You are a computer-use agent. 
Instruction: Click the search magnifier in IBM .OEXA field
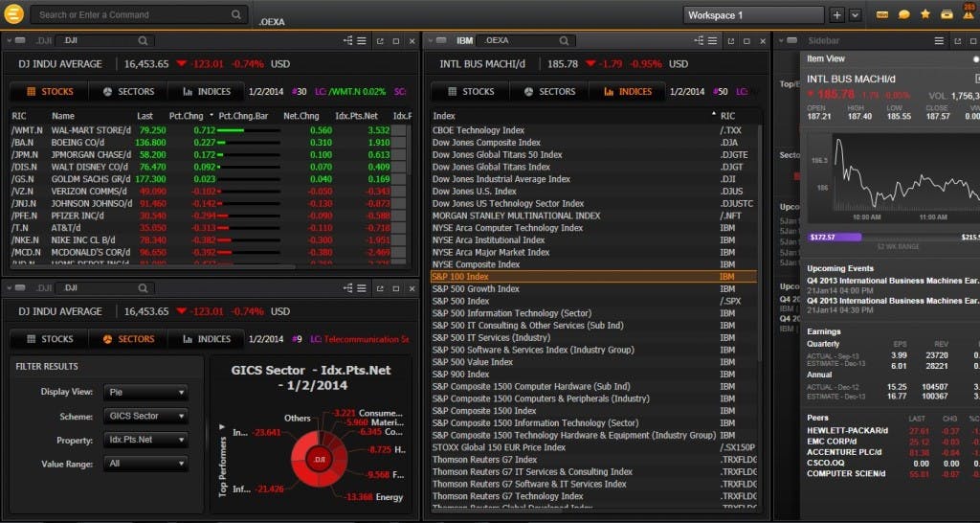(564, 40)
